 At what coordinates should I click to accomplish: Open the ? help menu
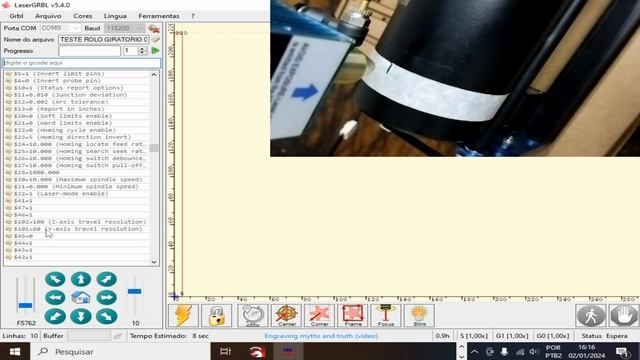click(193, 16)
